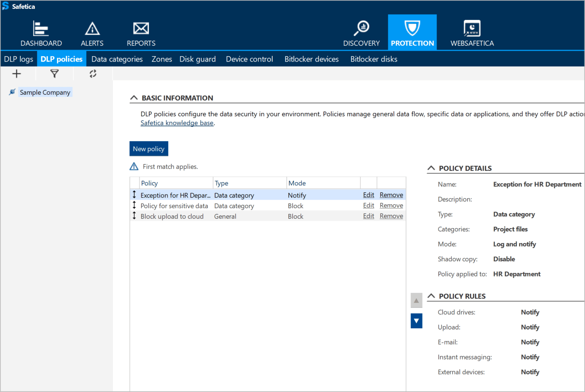This screenshot has height=392, width=585.
Task: Click the refresh icon in the toolbar
Action: tap(93, 74)
